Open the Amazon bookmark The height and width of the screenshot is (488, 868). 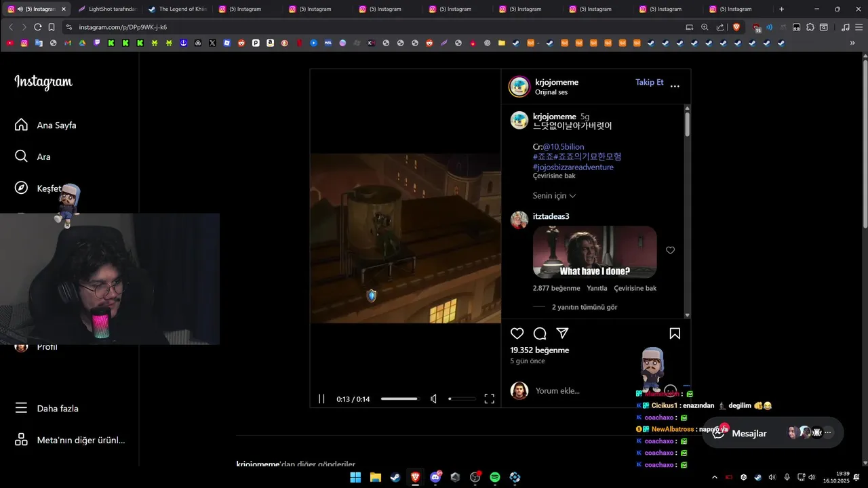(x=270, y=43)
